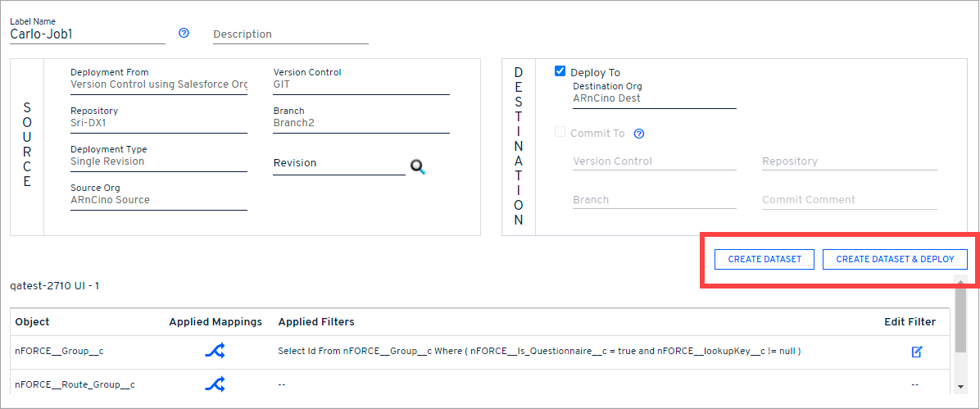This screenshot has height=409, width=980.
Task: Open applied mappings for nFORCE__Route_Group__c
Action: click(215, 384)
